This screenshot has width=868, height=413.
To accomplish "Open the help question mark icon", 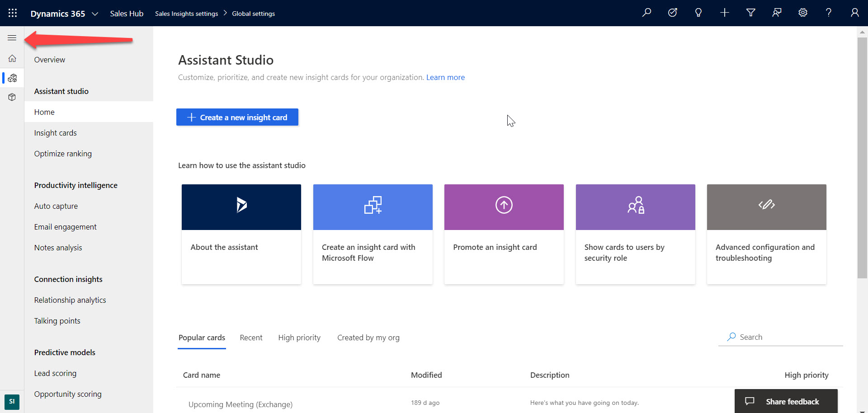I will coord(829,13).
